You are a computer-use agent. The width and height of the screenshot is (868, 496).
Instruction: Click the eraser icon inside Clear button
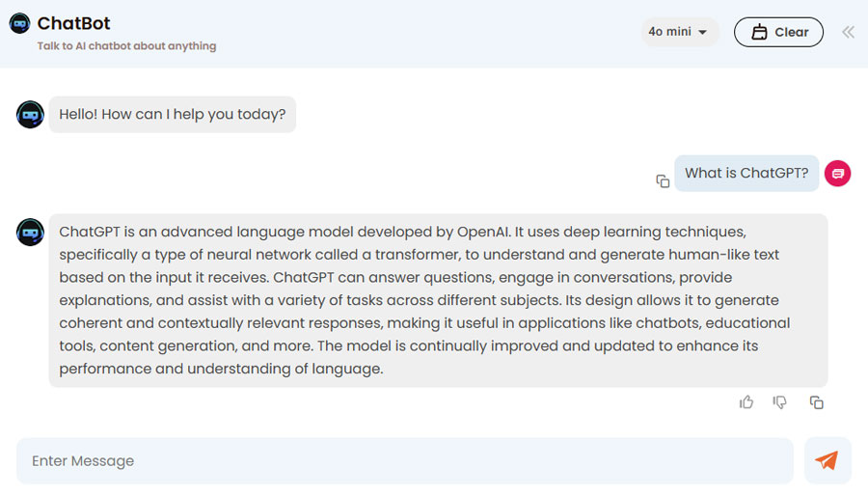pos(759,32)
